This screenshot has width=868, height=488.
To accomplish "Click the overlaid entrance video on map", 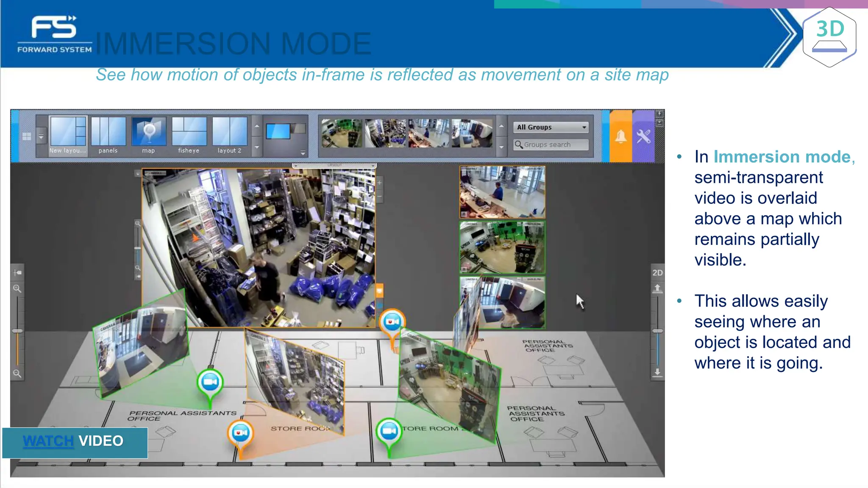I will pos(142,343).
